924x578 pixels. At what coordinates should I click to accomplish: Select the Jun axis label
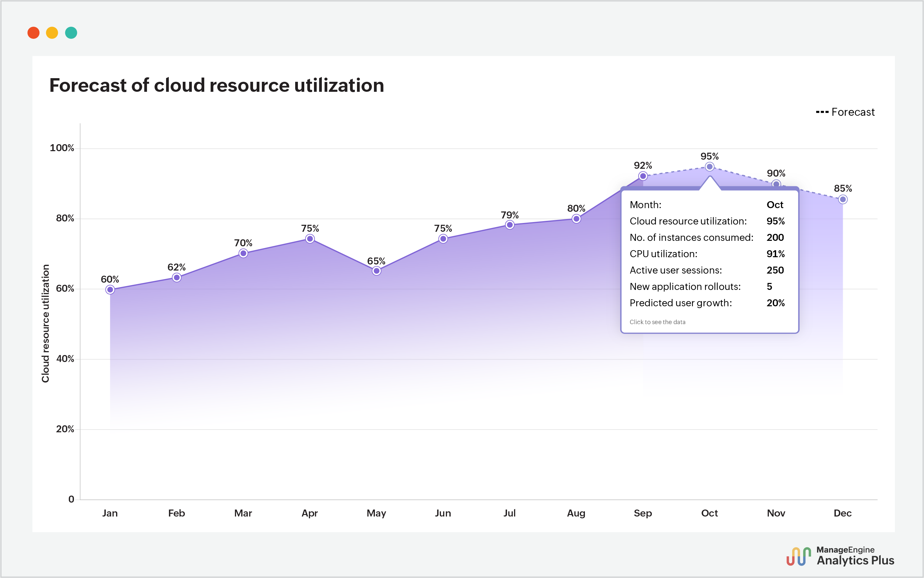coord(442,513)
